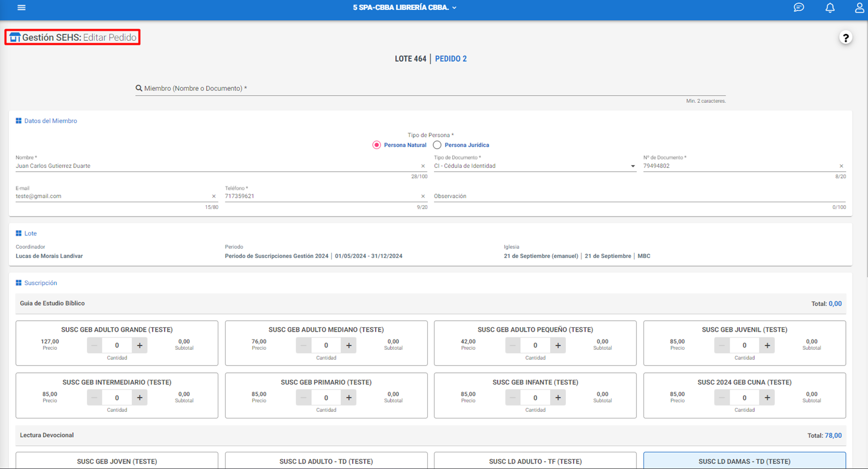Viewport: 868px width, 469px height.
Task: Select the SUSC LD ADULTO - TD card
Action: point(326,461)
